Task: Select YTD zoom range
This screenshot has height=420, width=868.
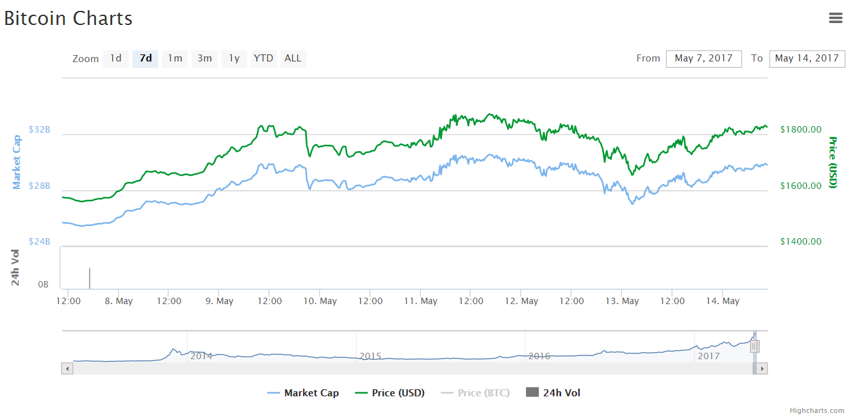Action: point(263,58)
